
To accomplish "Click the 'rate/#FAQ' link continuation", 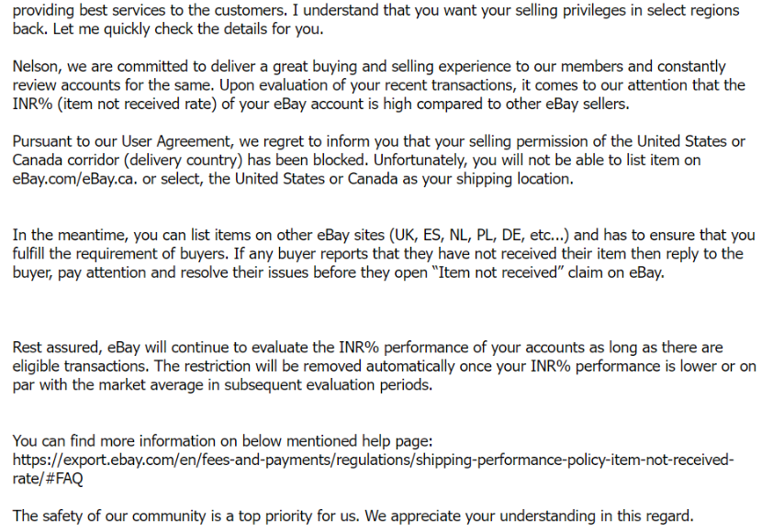I will (x=48, y=478).
